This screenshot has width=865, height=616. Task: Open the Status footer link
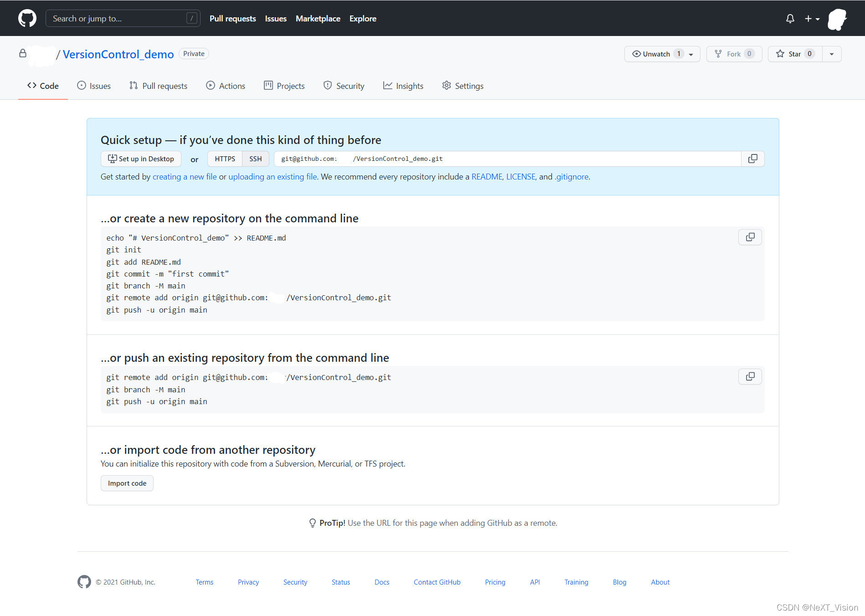pos(341,582)
